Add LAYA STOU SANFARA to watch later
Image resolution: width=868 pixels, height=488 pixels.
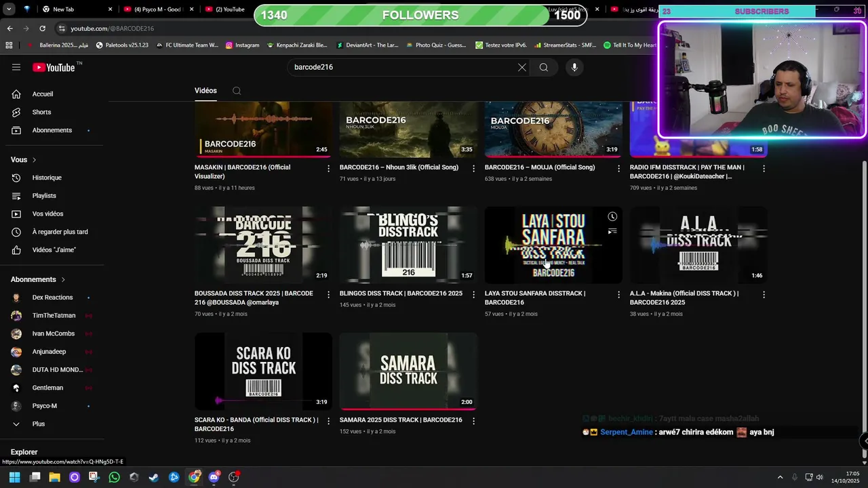click(x=612, y=217)
